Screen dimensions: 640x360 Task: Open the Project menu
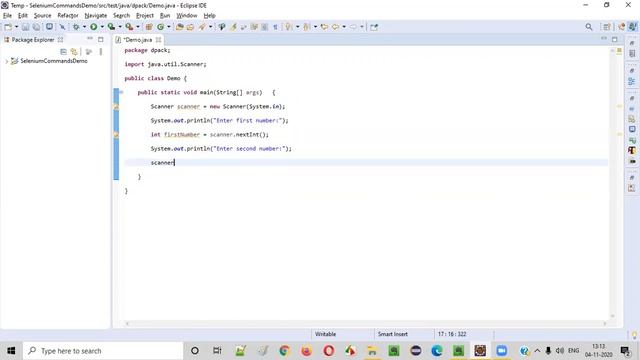tap(145, 16)
